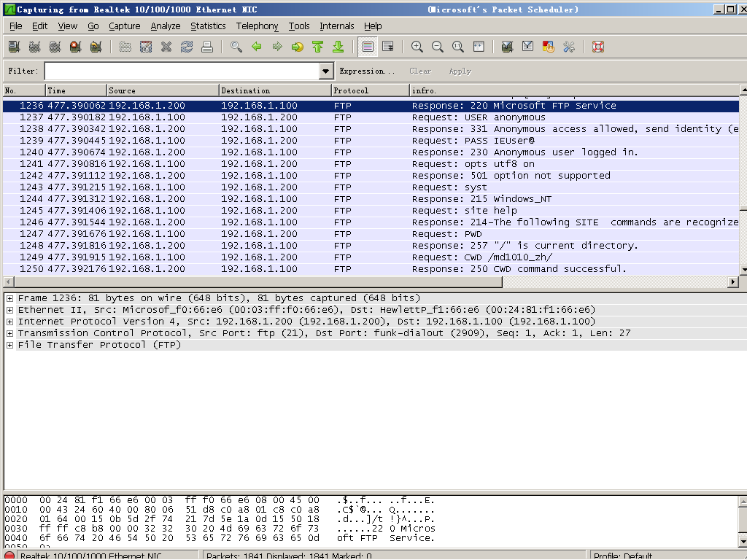Screen dimensions: 747x560
Task: Click into the display Filter input field
Action: tap(182, 71)
